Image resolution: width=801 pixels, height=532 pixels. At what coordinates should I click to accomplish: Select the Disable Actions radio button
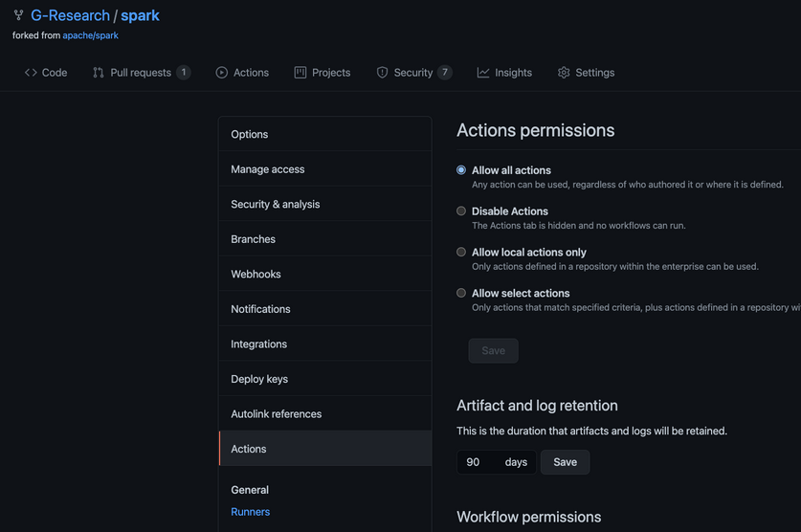point(461,211)
